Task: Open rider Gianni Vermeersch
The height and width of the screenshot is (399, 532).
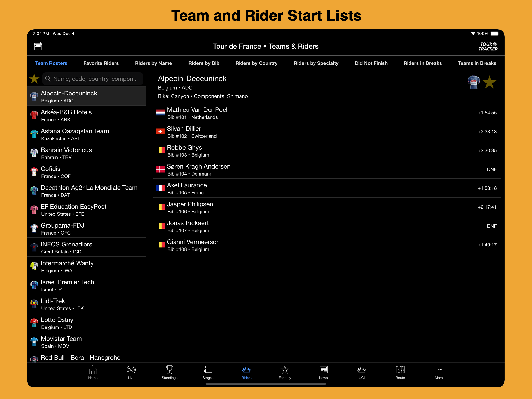Action: point(327,245)
